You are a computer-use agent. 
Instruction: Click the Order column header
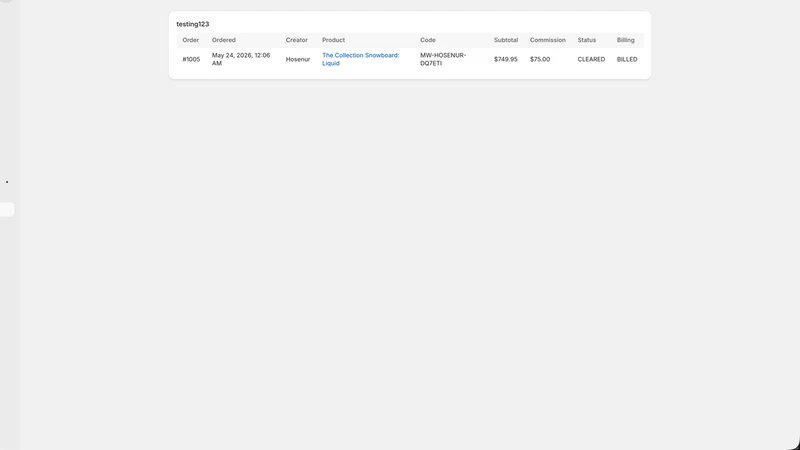[x=190, y=40]
